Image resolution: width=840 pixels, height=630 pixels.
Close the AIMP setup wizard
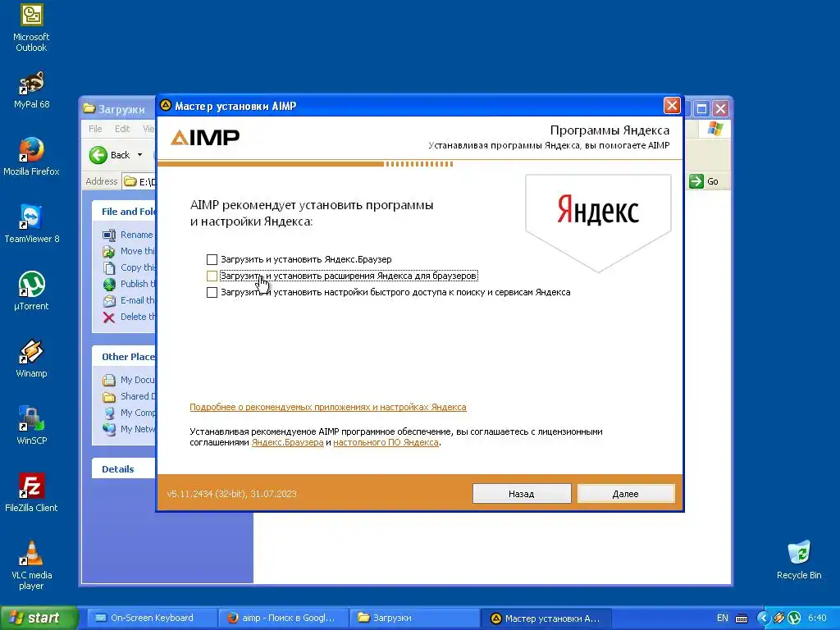point(672,106)
